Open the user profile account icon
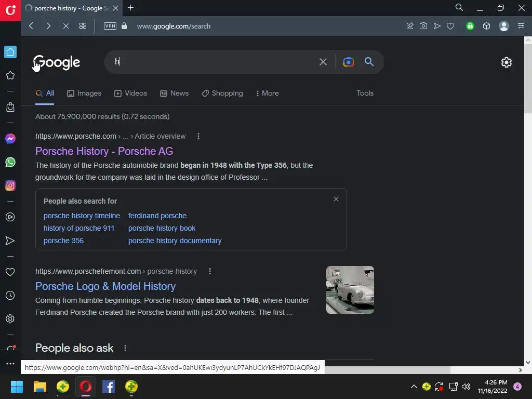 pyautogui.click(x=504, y=26)
